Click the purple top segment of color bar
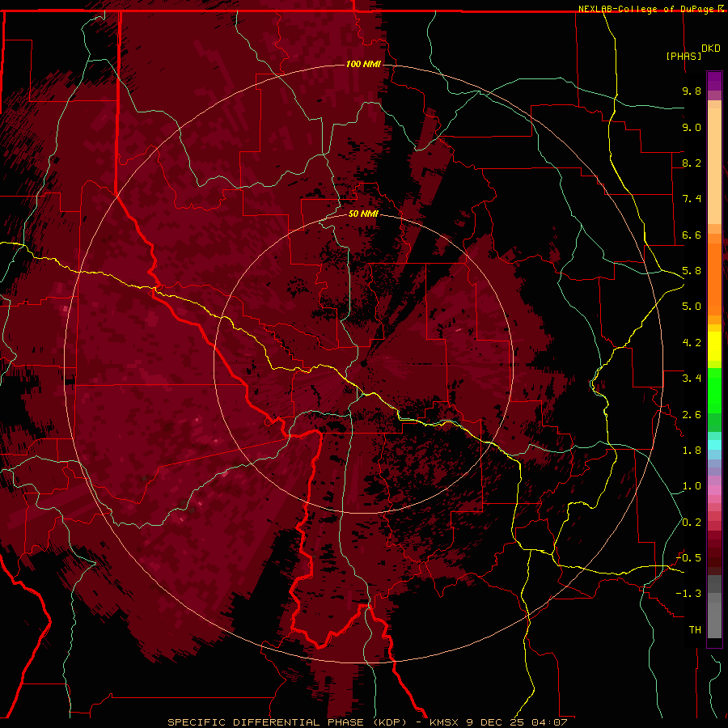Screen dimensions: 728x728 pos(714,81)
